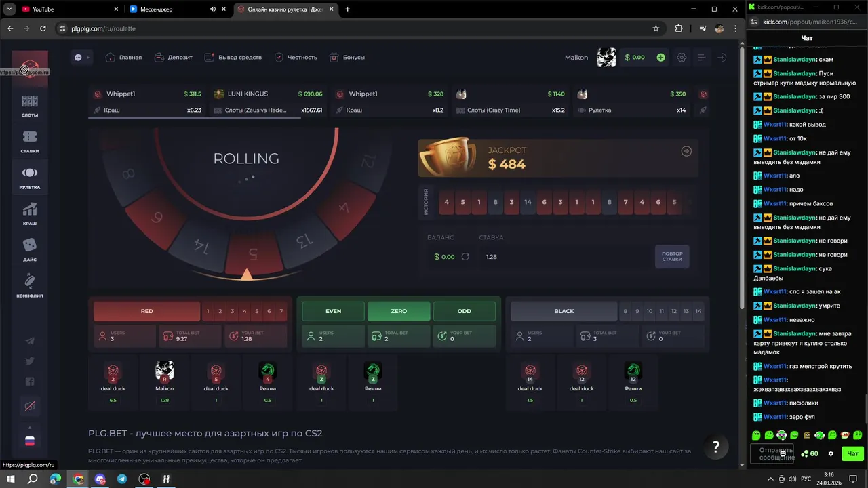
Task: Open the Twitter link in the sidebar
Action: coord(30,361)
